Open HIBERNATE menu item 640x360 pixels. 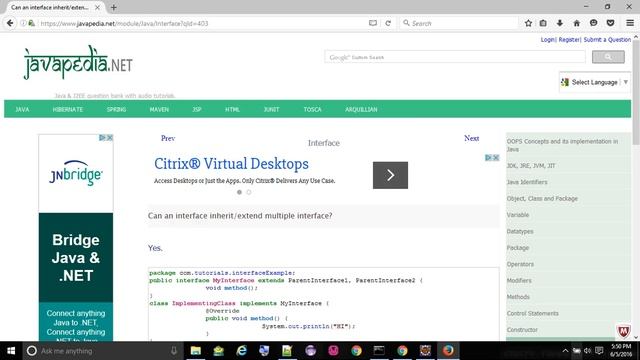pos(68,109)
